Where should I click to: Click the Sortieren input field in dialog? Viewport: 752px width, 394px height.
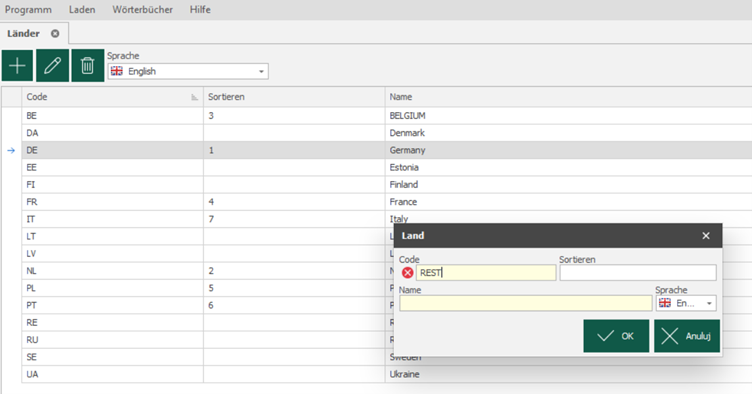pos(638,273)
